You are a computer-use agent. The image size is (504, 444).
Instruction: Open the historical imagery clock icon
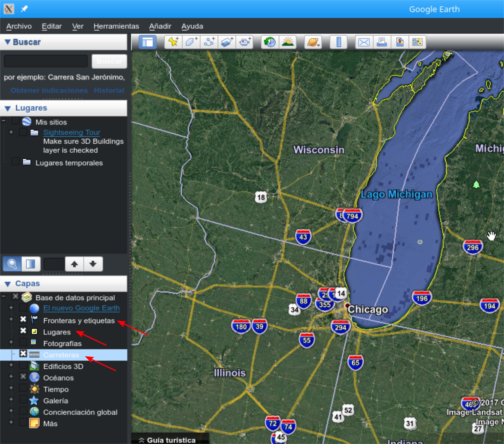270,42
